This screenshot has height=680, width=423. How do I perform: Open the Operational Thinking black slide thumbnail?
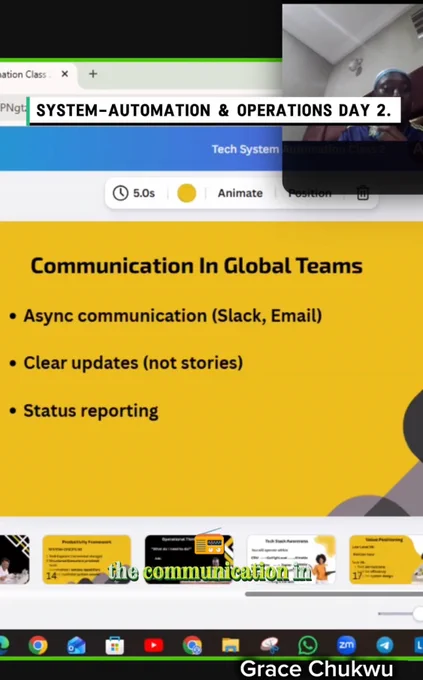pyautogui.click(x=189, y=559)
